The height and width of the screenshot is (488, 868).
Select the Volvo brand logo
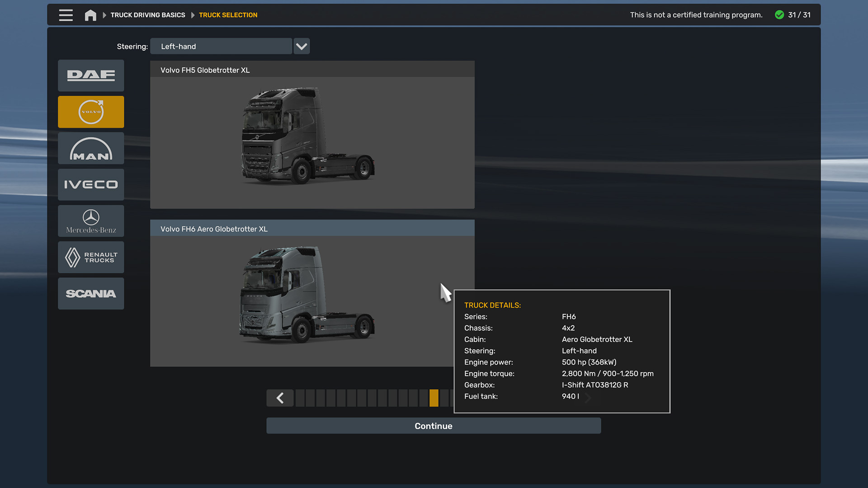coord(91,112)
